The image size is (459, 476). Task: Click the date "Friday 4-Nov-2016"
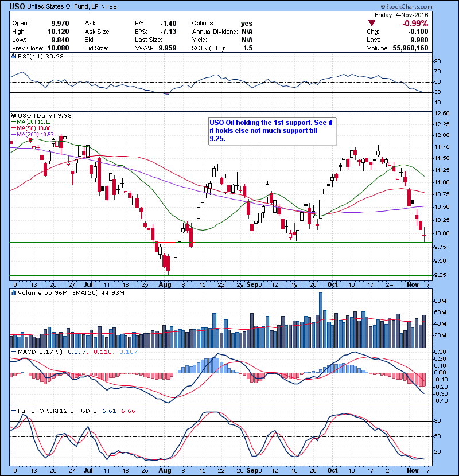pos(401,15)
